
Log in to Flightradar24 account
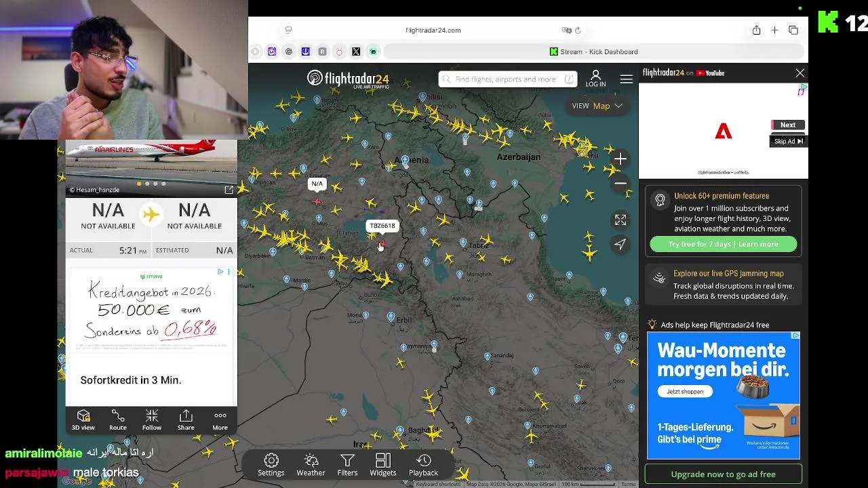point(595,79)
